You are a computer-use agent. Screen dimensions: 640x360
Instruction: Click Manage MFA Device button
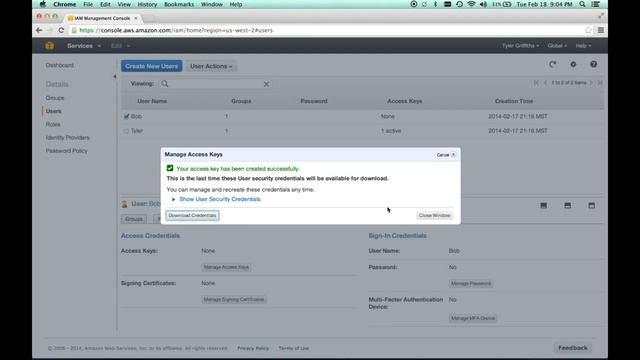473,318
